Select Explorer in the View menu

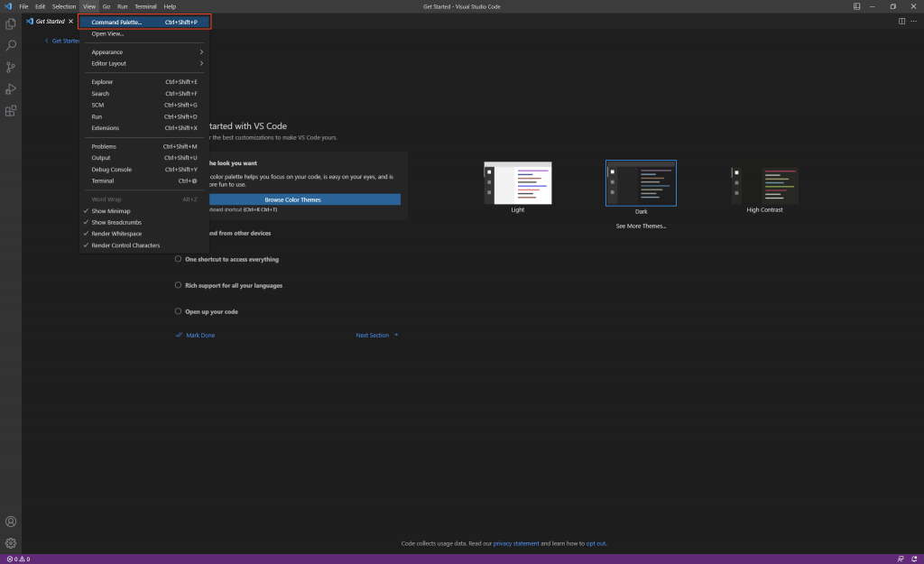pos(144,82)
